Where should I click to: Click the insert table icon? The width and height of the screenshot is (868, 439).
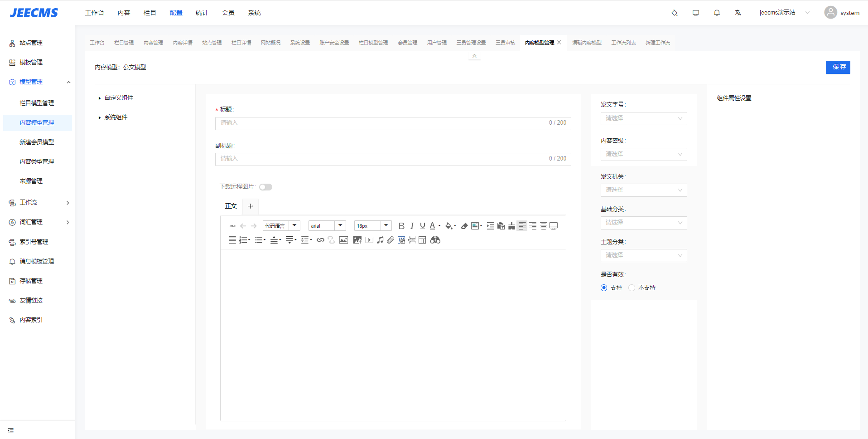coord(422,240)
